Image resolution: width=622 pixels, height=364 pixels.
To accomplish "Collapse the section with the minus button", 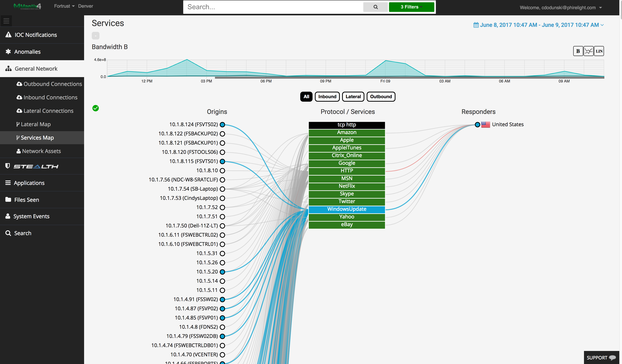I will (x=96, y=35).
